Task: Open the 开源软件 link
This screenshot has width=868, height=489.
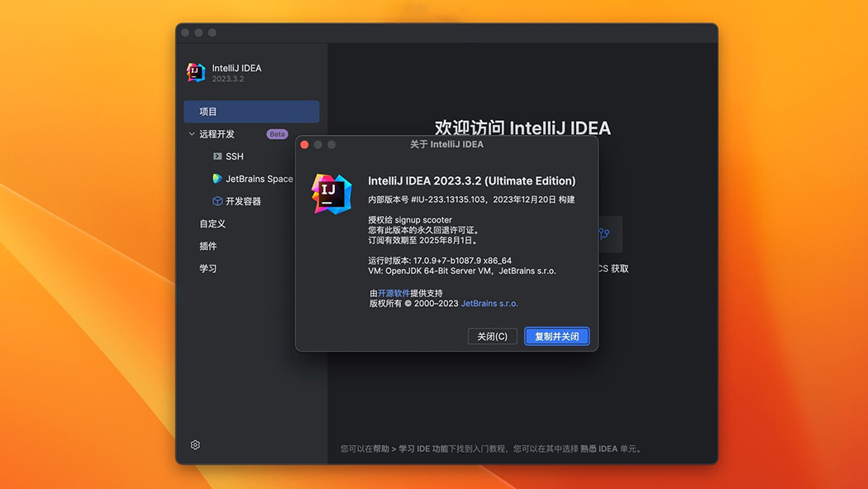Action: tap(393, 293)
